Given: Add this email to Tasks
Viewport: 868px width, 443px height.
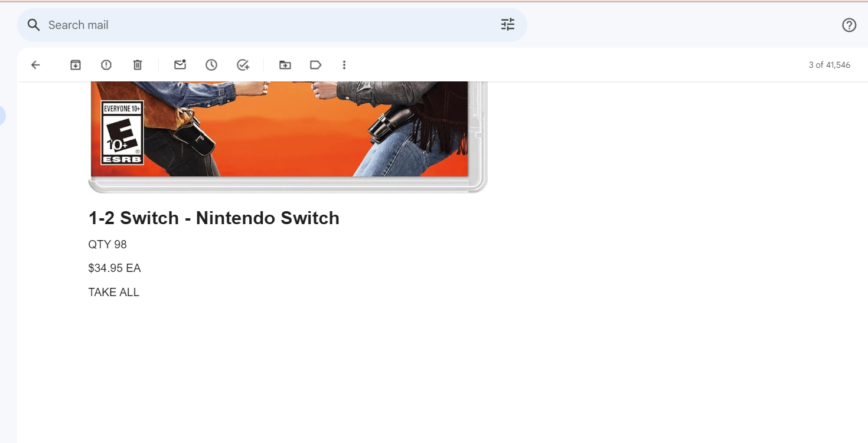Looking at the screenshot, I should coord(243,65).
